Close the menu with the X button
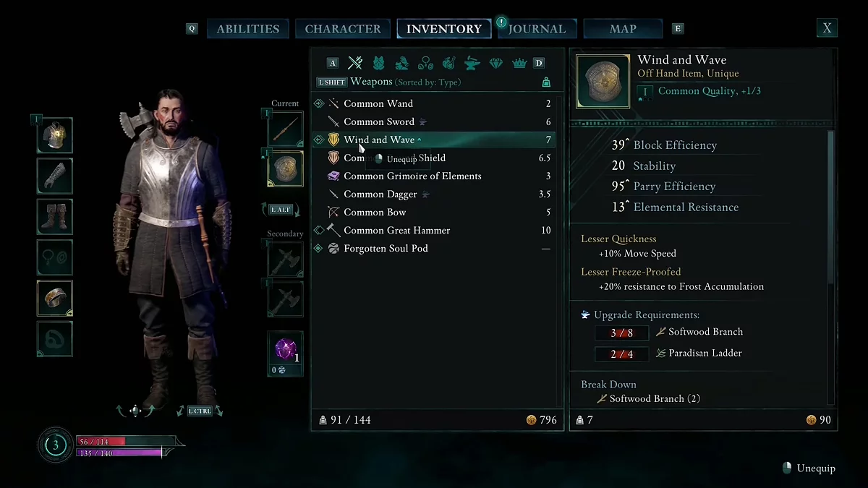 pyautogui.click(x=827, y=28)
